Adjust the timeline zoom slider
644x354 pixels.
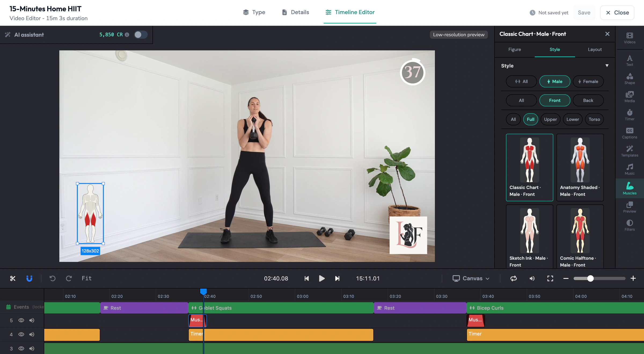(590, 278)
